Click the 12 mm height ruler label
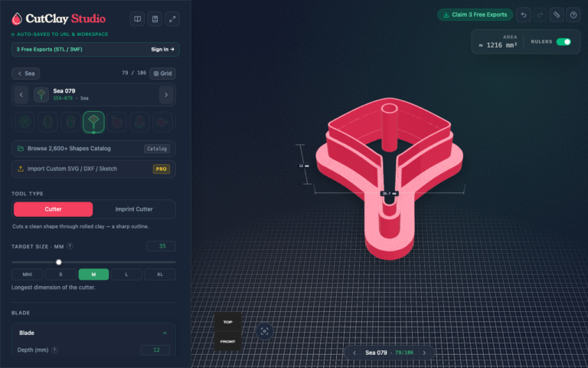The height and width of the screenshot is (368, 588). (303, 166)
